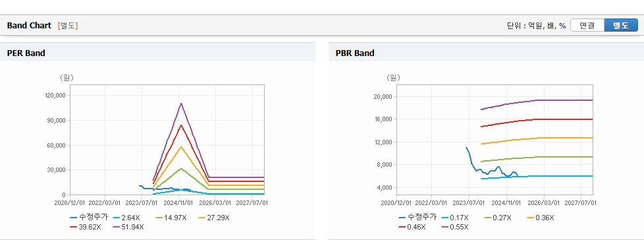Click 2027/07/01 x-axis label in PBR Band
Image resolution: width=644 pixels, height=240 pixels.
(x=581, y=202)
